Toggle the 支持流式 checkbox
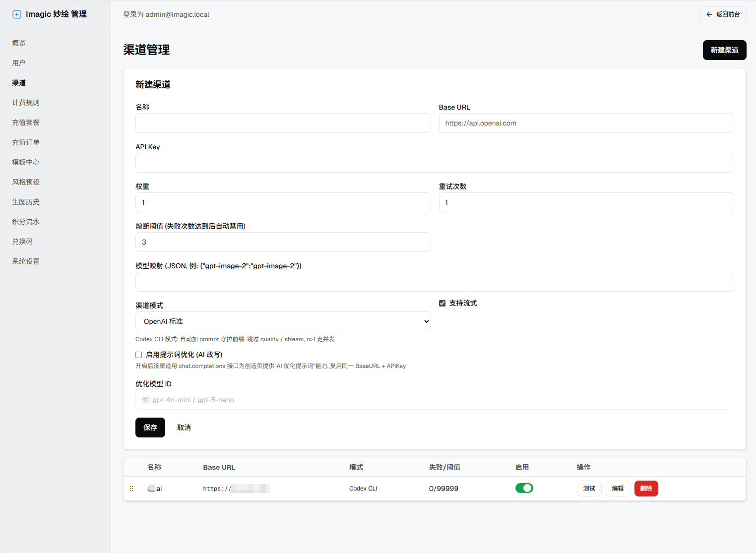The image size is (756, 553). coord(442,303)
